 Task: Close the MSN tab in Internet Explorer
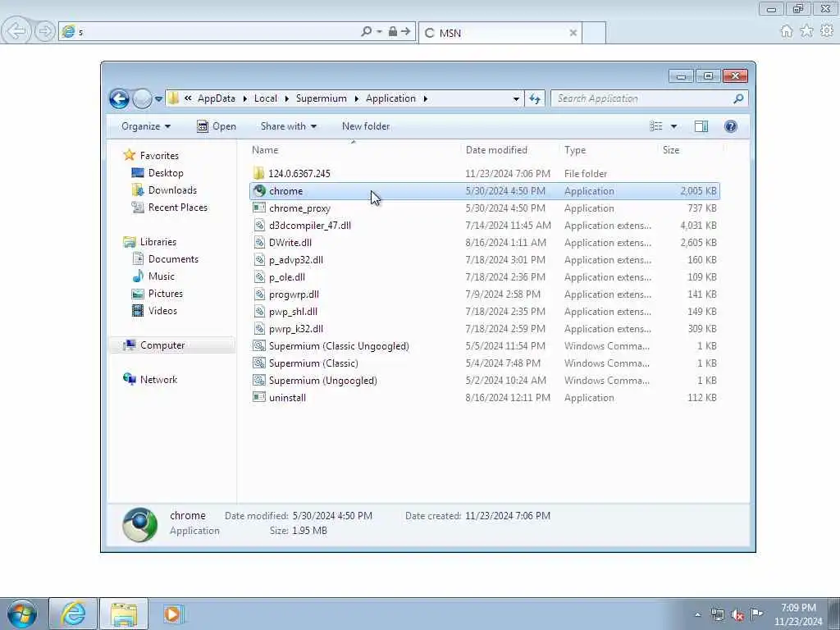pyautogui.click(x=573, y=33)
